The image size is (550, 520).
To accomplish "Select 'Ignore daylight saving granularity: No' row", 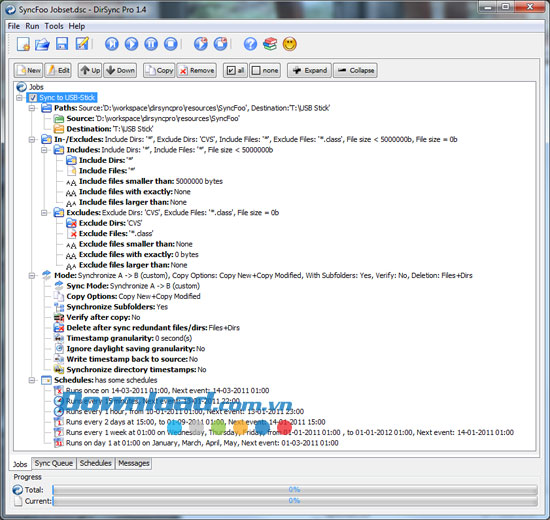I will pyautogui.click(x=129, y=349).
